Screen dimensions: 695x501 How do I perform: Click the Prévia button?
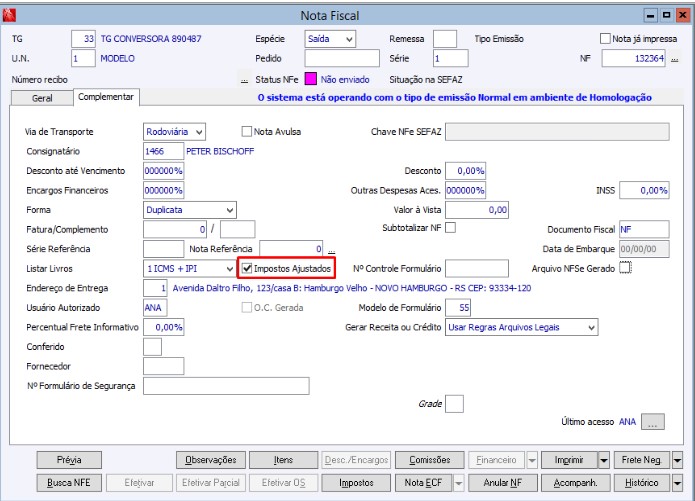(x=69, y=460)
